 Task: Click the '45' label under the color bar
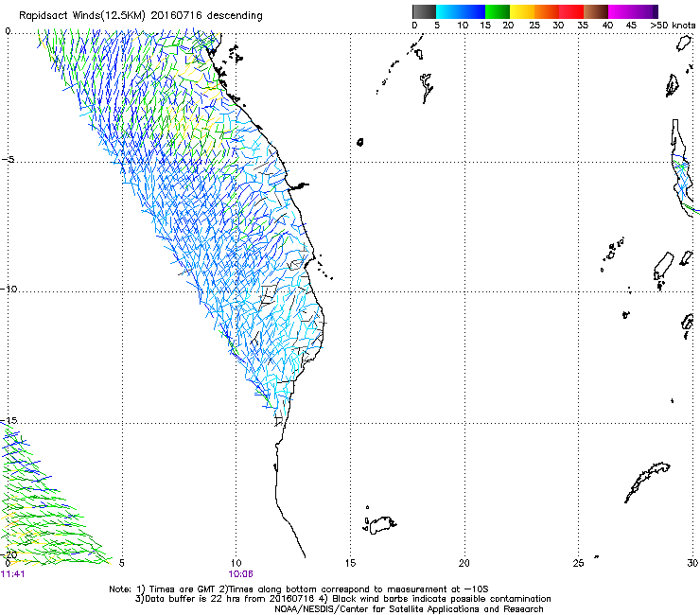pos(631,26)
